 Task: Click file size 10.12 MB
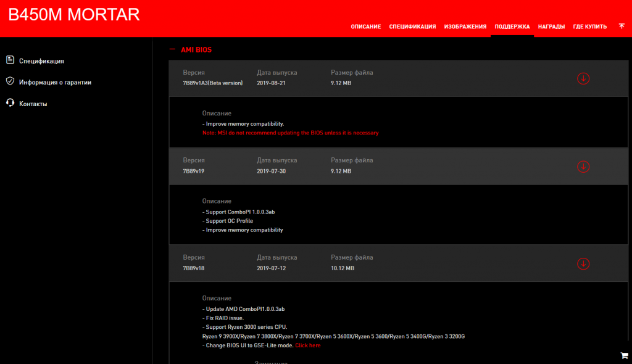pyautogui.click(x=343, y=268)
